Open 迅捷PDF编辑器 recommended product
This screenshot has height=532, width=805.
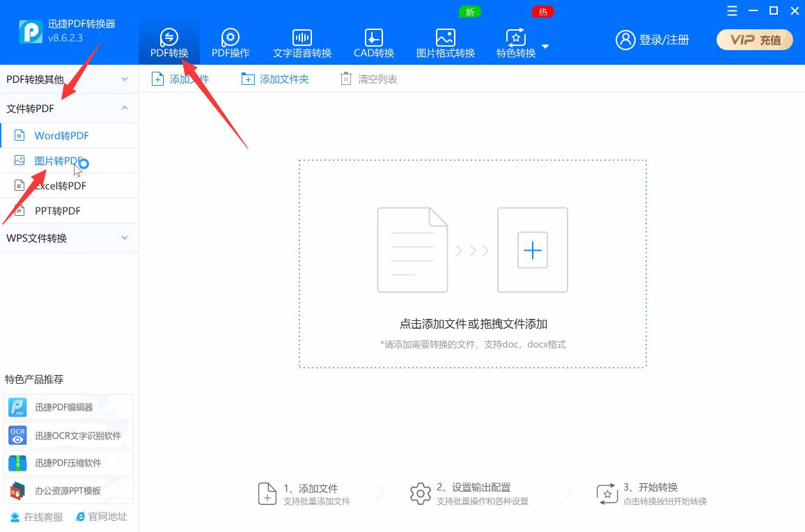pyautogui.click(x=68, y=407)
